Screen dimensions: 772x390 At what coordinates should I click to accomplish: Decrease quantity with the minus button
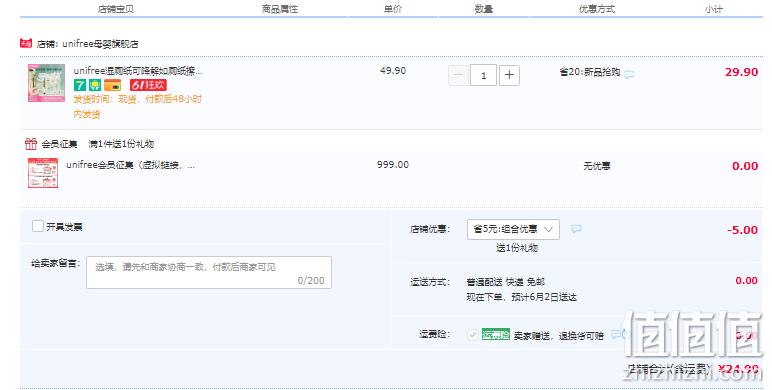(458, 75)
